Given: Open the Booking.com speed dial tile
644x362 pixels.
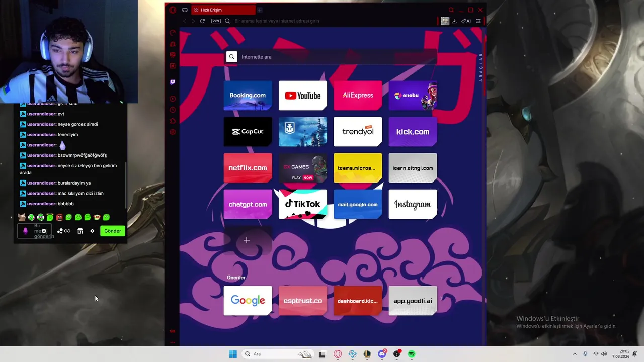Looking at the screenshot, I should (x=248, y=95).
